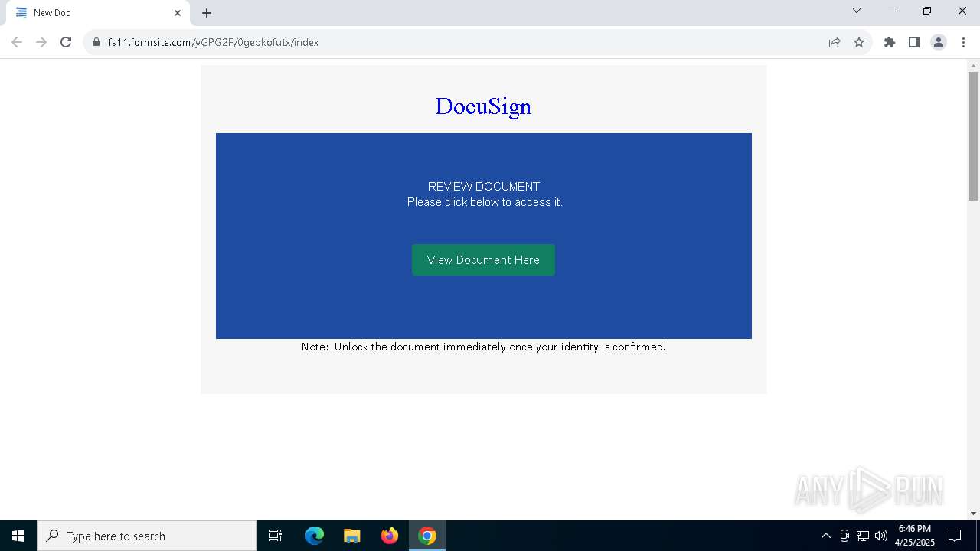Click the scrollbar up arrow
This screenshot has height=551, width=980.
(x=973, y=66)
